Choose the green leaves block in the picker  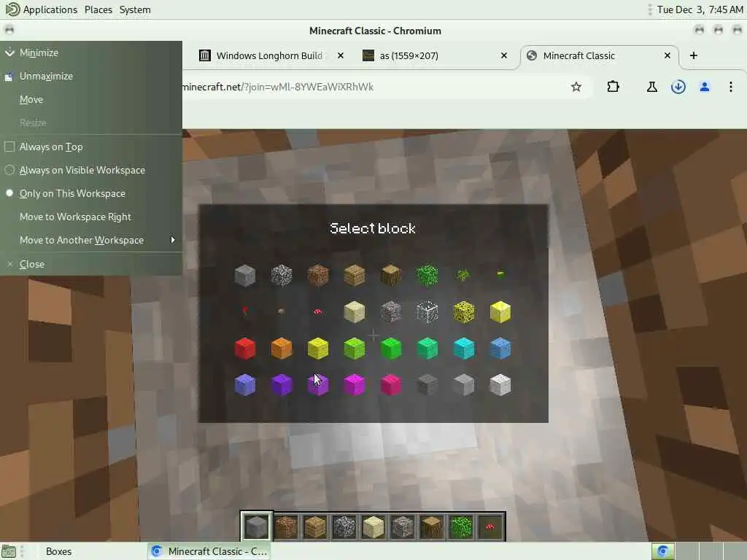pyautogui.click(x=427, y=276)
